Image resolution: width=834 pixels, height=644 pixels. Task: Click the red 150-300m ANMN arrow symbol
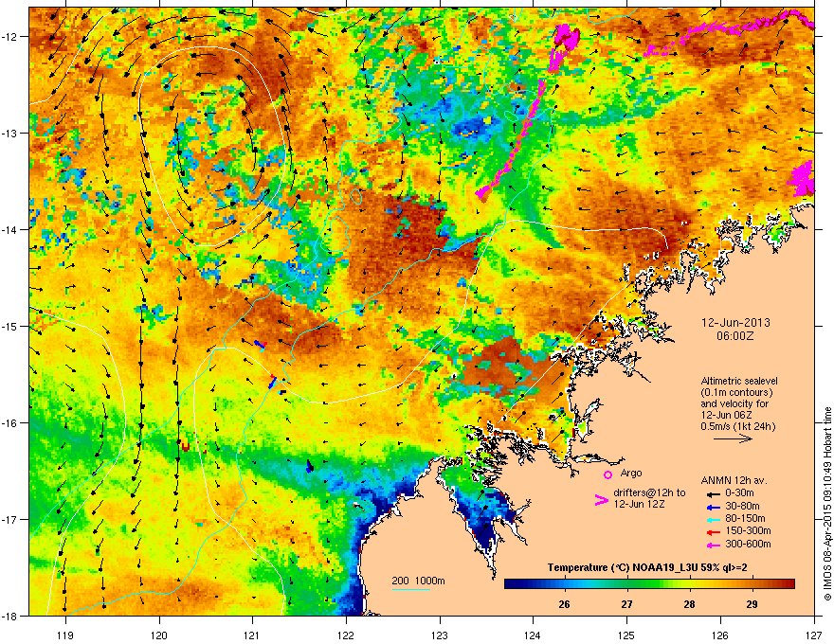click(x=713, y=532)
